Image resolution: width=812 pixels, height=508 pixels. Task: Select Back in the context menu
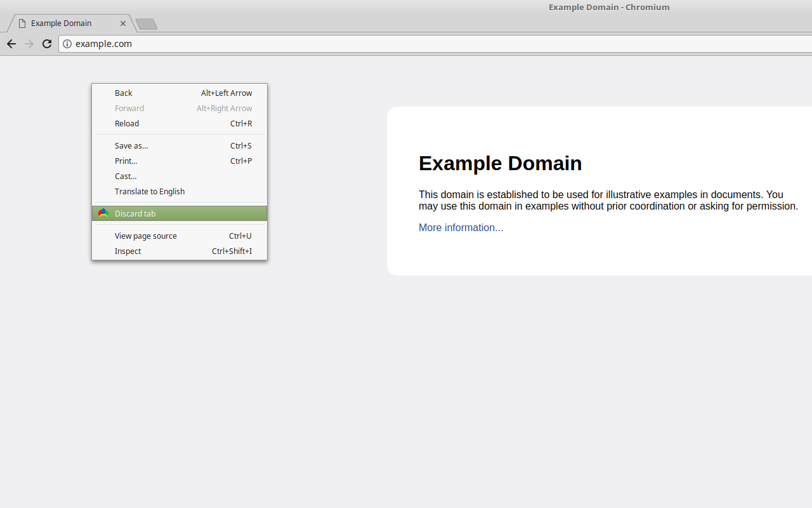click(x=180, y=93)
